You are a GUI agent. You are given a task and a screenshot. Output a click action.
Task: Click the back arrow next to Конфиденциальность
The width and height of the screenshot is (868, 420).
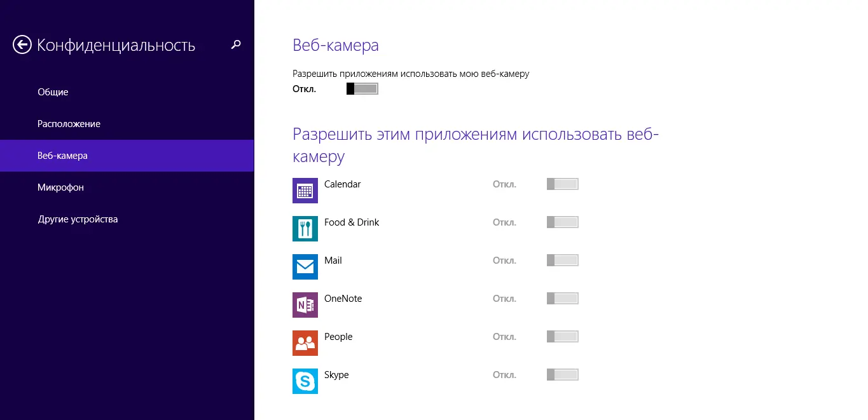point(22,45)
